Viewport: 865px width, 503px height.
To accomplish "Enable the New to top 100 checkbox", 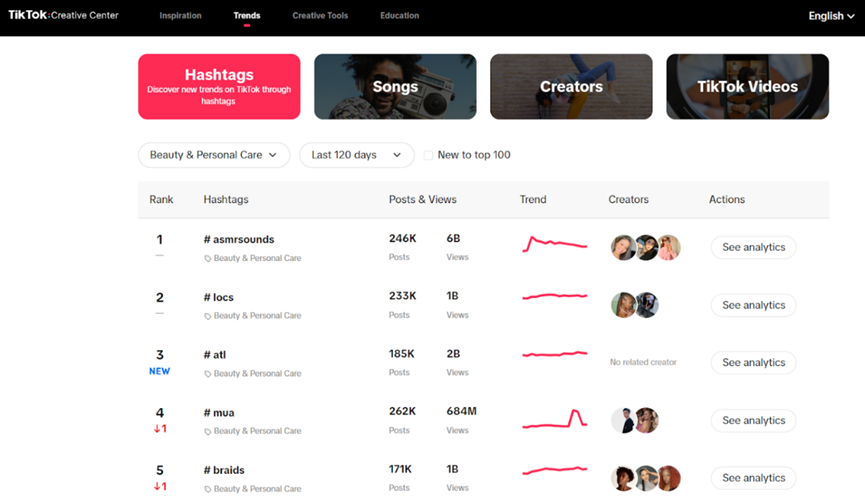I will pos(428,155).
